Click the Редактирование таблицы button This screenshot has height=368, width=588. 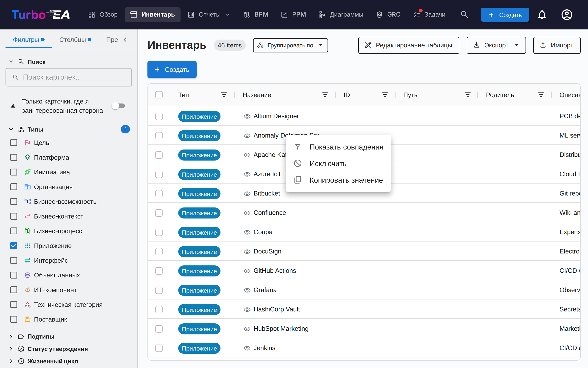(x=409, y=45)
